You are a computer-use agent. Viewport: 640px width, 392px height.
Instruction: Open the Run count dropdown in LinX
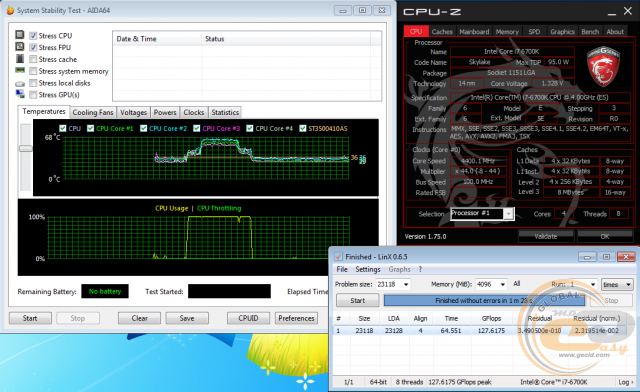pos(593,284)
